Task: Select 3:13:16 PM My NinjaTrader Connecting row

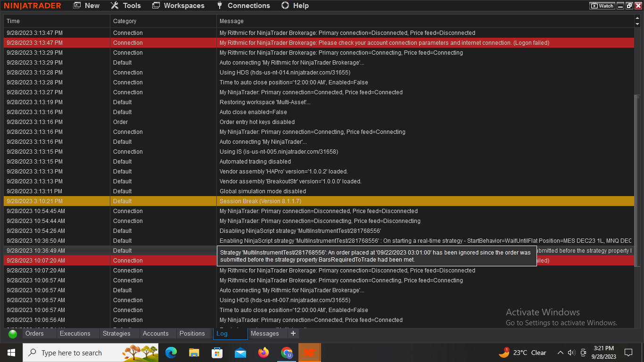Action: coord(319,132)
